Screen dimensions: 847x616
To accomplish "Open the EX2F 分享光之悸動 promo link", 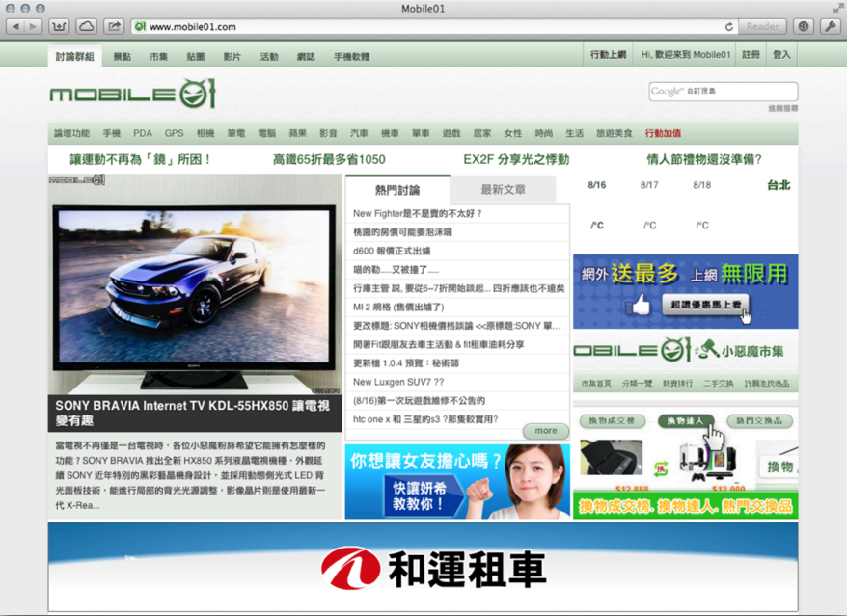I will [516, 159].
